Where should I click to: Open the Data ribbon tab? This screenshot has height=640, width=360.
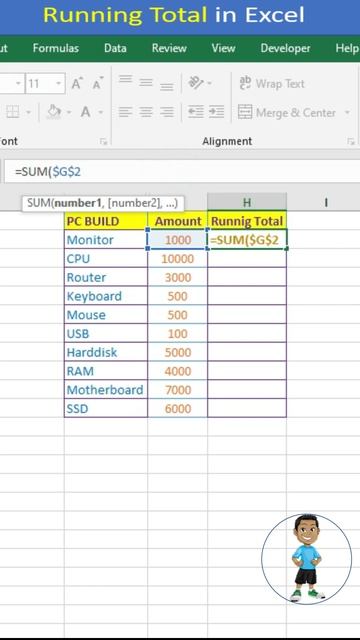click(115, 48)
